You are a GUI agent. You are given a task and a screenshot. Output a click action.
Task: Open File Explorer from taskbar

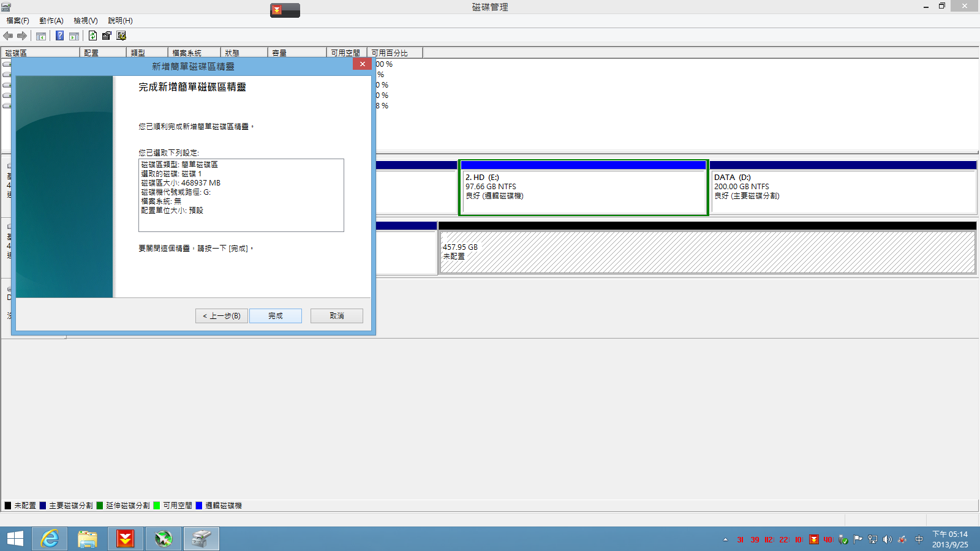coord(88,539)
